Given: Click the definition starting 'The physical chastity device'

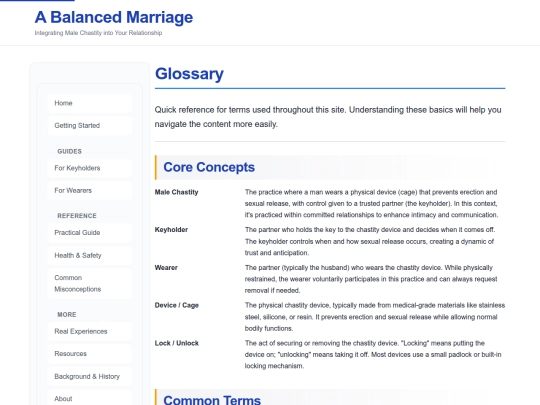Looking at the screenshot, I should tap(375, 316).
